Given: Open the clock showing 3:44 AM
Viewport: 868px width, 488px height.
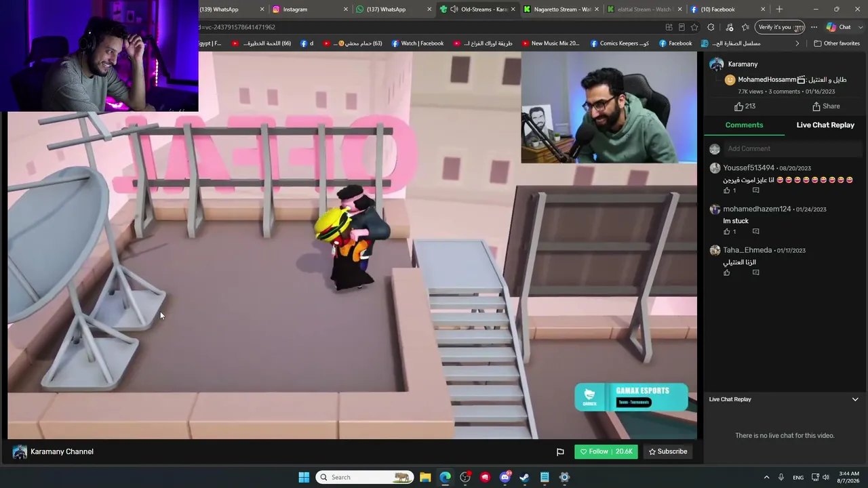Looking at the screenshot, I should tap(848, 477).
